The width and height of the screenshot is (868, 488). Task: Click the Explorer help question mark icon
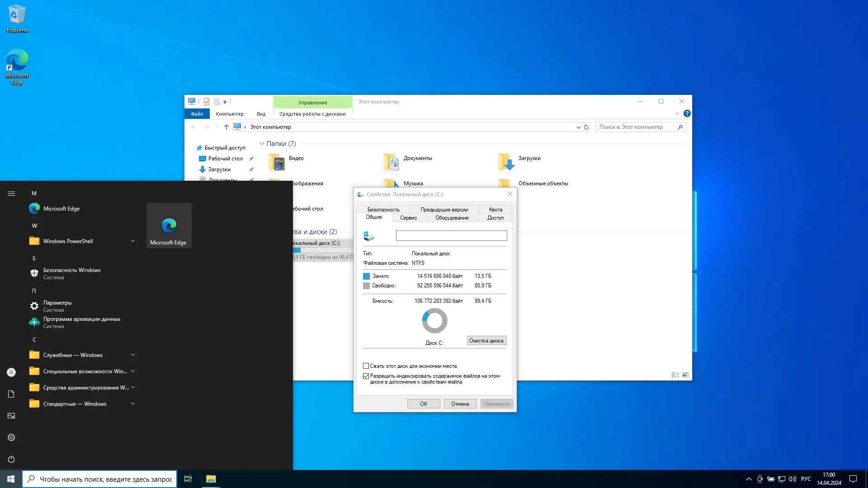click(687, 113)
